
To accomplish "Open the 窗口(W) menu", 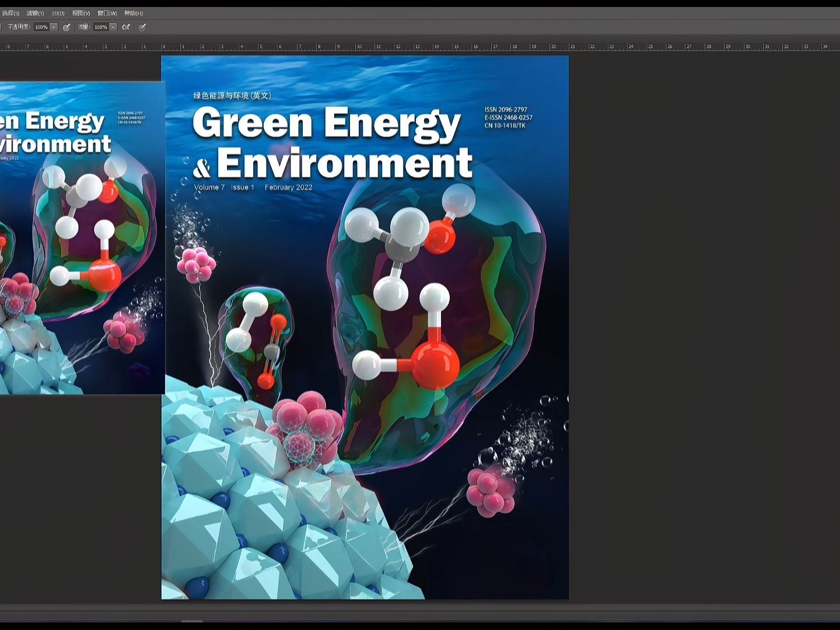I will pos(107,13).
